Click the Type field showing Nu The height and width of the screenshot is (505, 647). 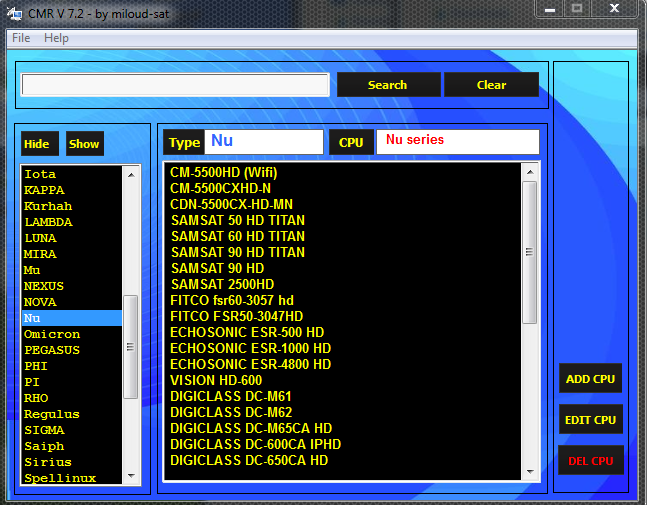pyautogui.click(x=264, y=142)
